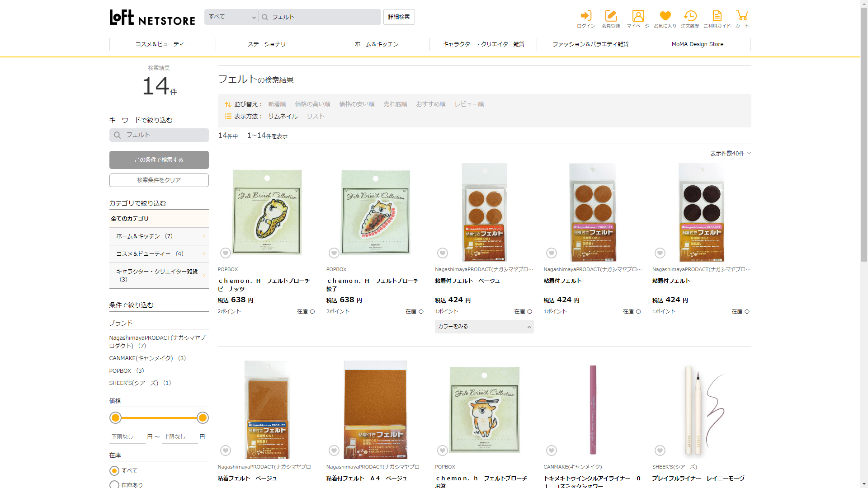Open the shopping cart icon
Screen dimensions: 868x488
(x=741, y=16)
